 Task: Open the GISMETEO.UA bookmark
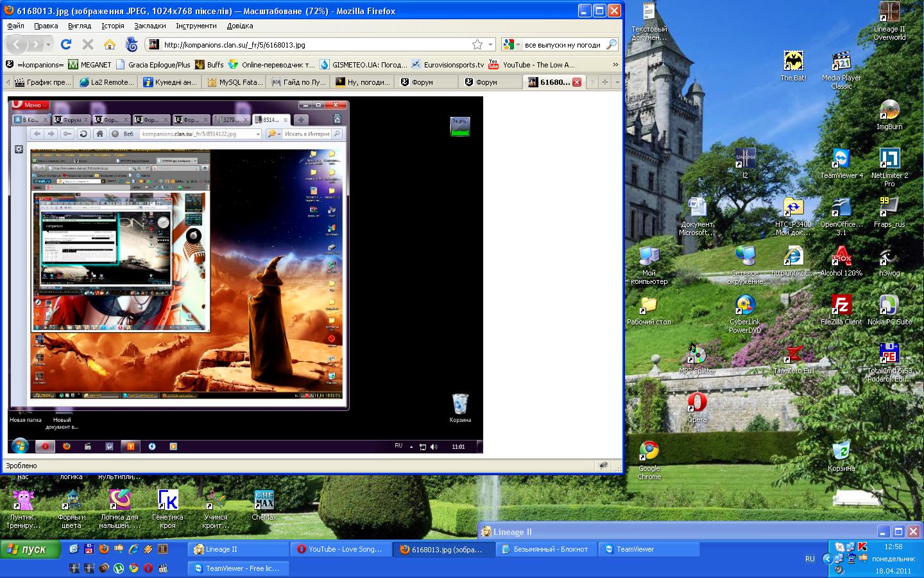pyautogui.click(x=364, y=64)
